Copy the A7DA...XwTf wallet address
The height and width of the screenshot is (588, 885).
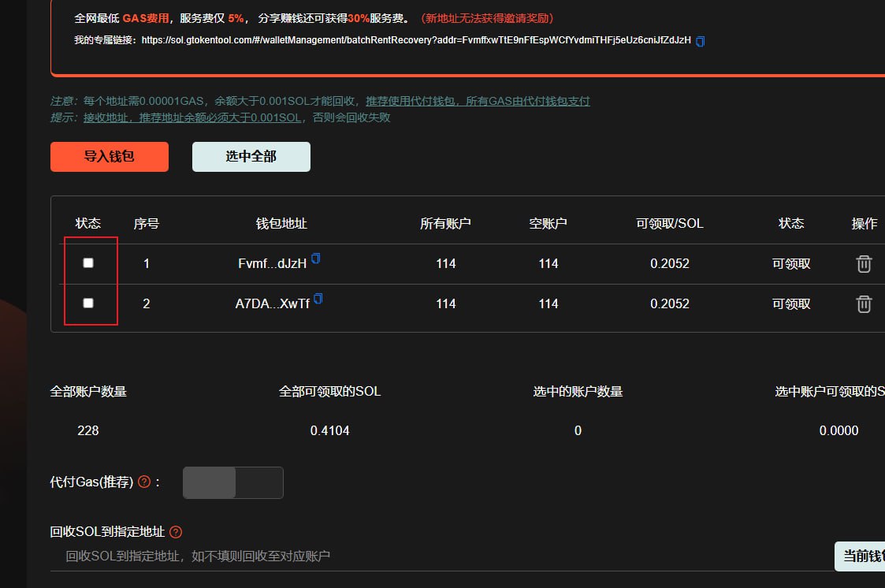(x=318, y=299)
